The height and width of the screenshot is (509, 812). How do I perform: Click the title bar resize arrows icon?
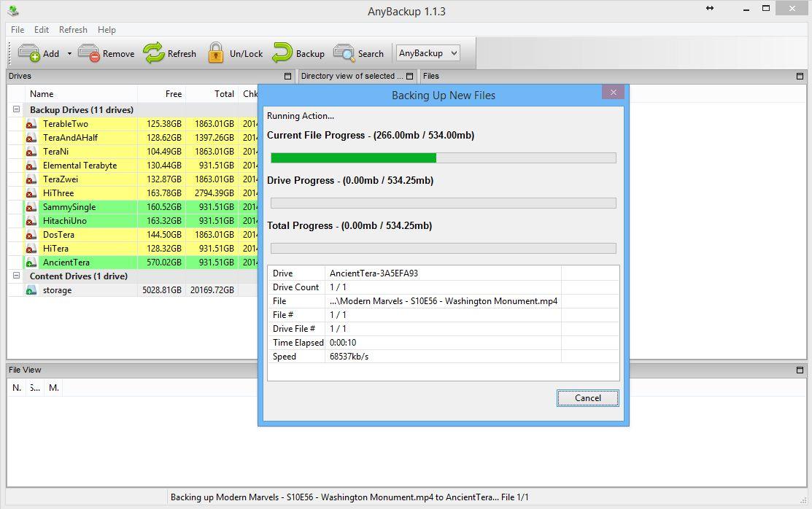(710, 8)
